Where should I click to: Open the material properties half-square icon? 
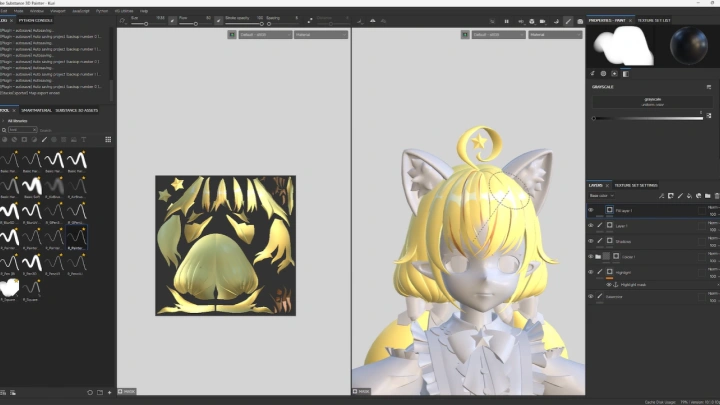[x=625, y=73]
